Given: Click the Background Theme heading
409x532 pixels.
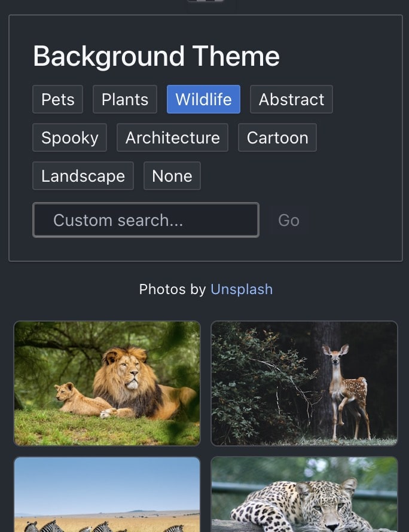Looking at the screenshot, I should (156, 56).
